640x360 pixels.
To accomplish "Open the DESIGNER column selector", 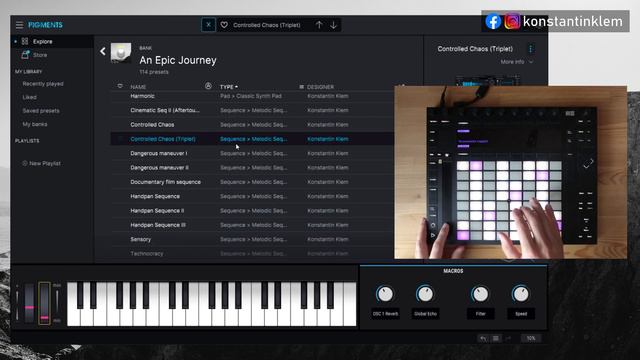I will point(317,87).
